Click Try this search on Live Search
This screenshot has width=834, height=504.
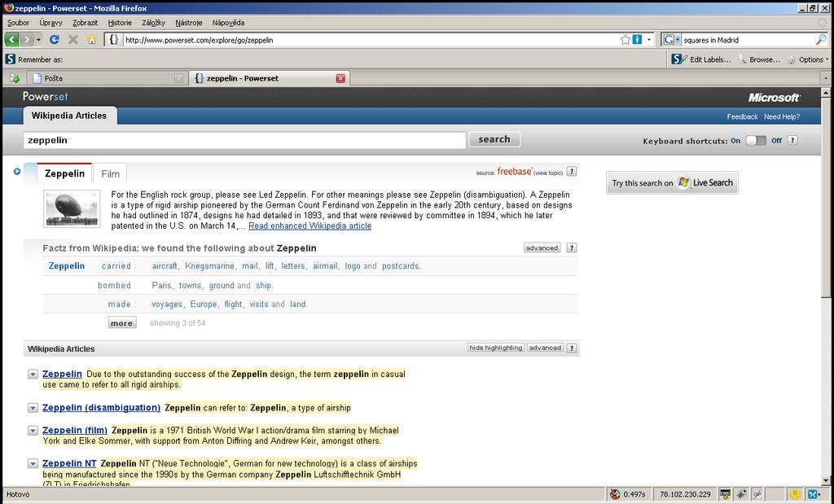tap(672, 182)
